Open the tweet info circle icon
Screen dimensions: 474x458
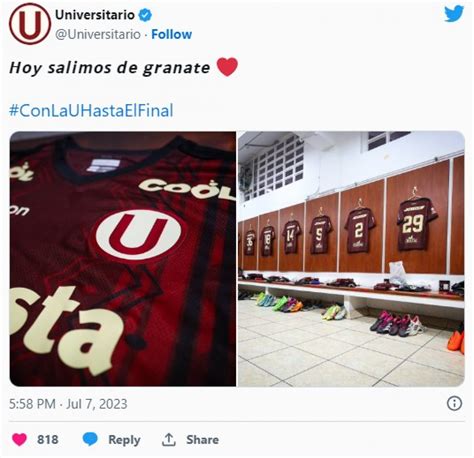click(454, 403)
